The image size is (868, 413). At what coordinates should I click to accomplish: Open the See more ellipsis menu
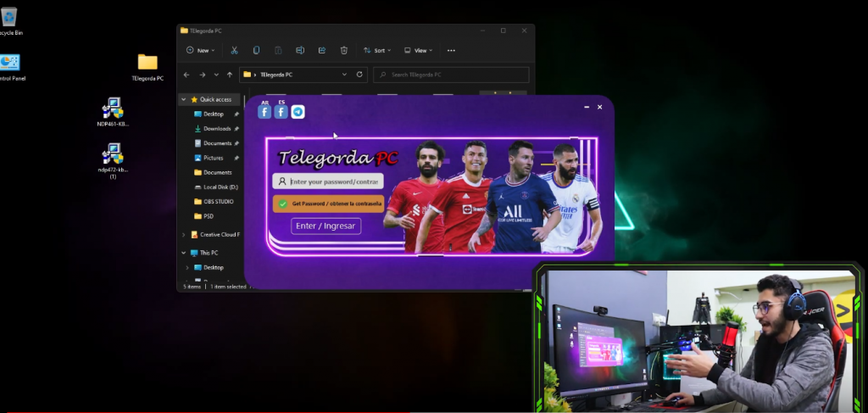pyautogui.click(x=451, y=50)
